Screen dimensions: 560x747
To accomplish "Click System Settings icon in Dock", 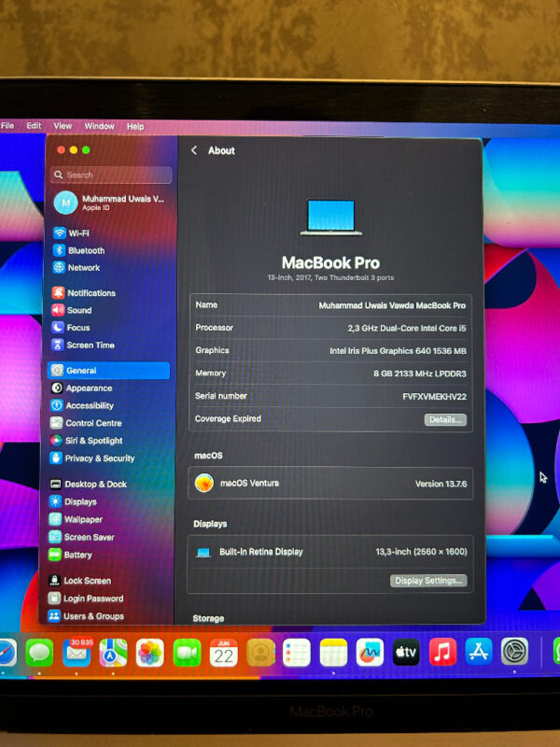I will click(x=515, y=651).
